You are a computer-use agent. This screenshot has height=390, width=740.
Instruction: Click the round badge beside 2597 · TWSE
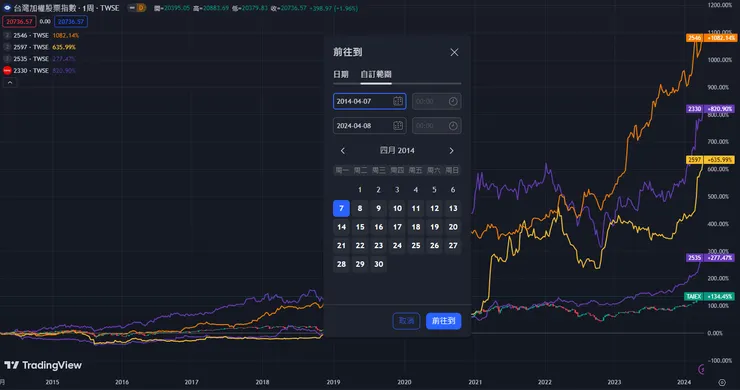7,47
